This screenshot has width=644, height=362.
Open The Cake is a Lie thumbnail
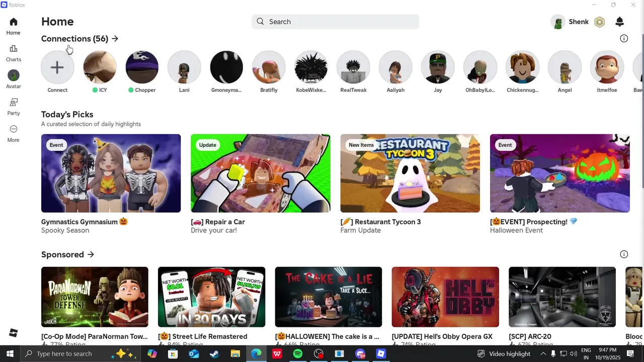(329, 297)
